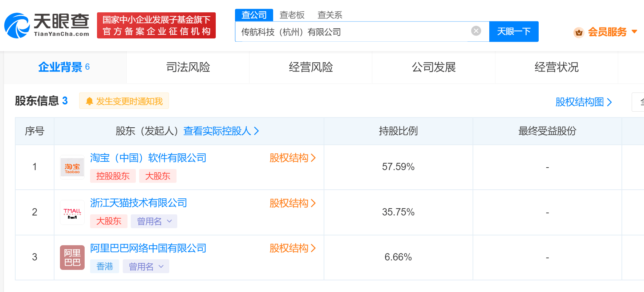Expand 曾用名 for 阿里巴巴网络中国有限公司
Image resolution: width=644 pixels, height=292 pixels.
146,267
